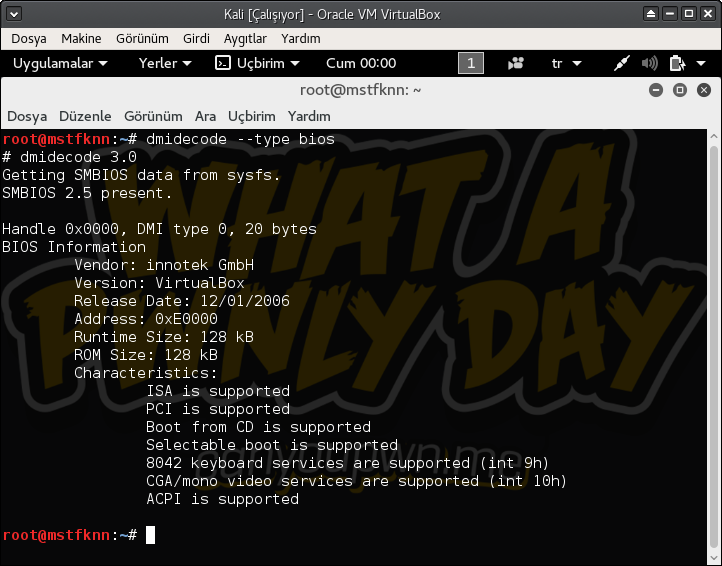Click the volume speaker icon
The width and height of the screenshot is (722, 566).
coord(650,63)
